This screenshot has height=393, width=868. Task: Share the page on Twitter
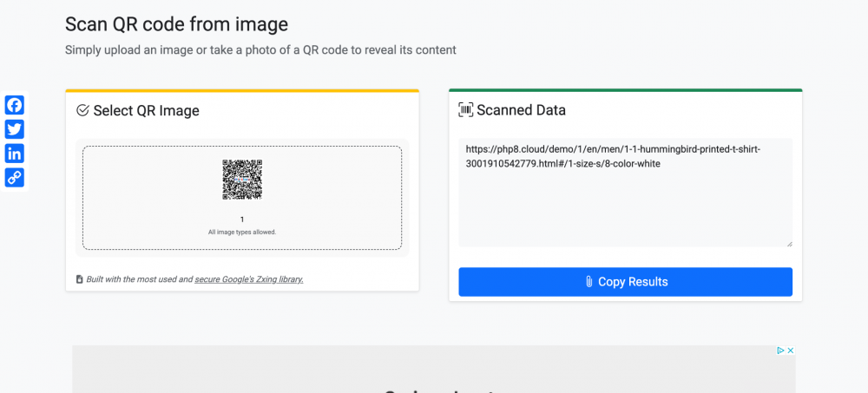point(15,130)
